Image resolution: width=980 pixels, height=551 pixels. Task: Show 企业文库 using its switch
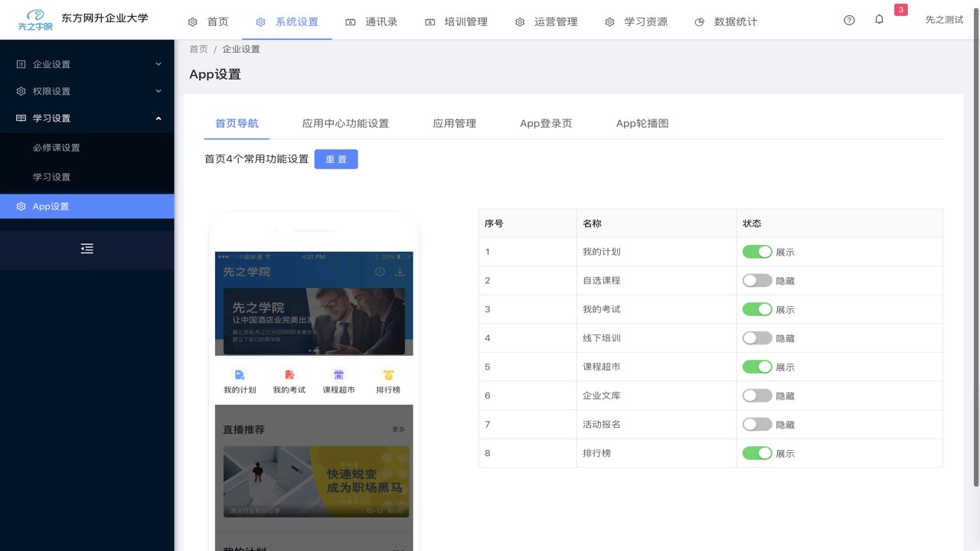tap(757, 396)
